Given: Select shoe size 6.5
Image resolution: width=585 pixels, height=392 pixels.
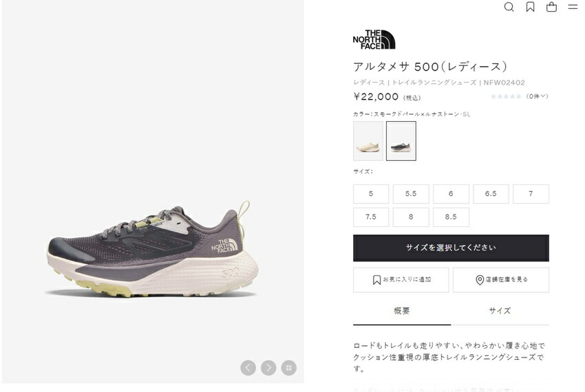Looking at the screenshot, I should pos(491,194).
